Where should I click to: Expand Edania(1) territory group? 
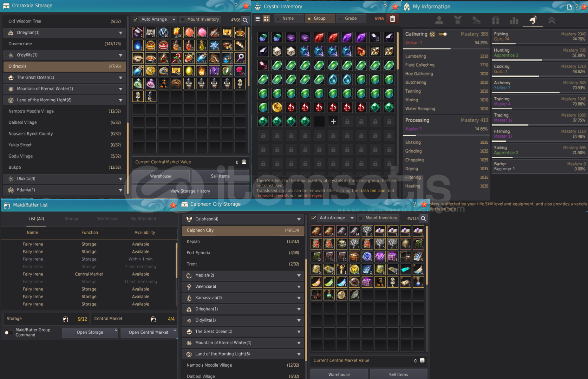65,190
